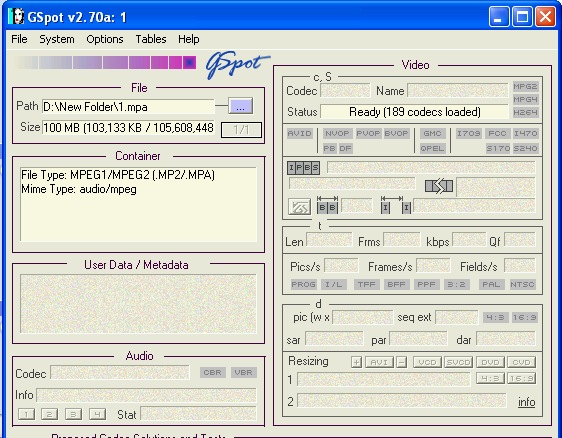This screenshot has height=438, width=562.
Task: Click the file Size field
Action: coord(128,128)
